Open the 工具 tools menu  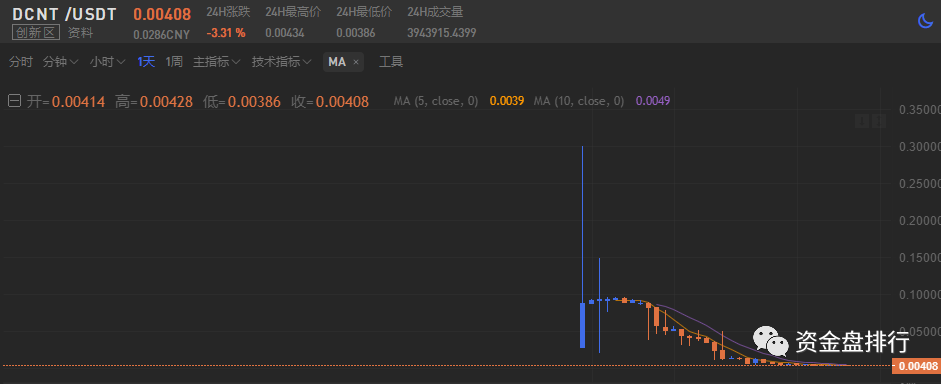click(x=391, y=62)
